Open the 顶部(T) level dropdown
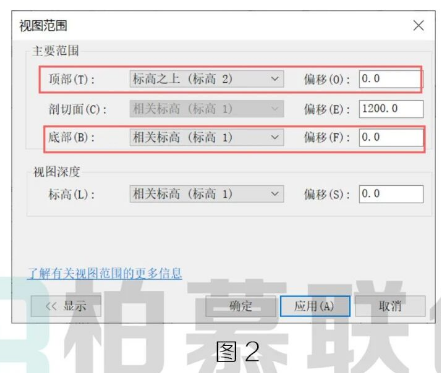441x373 pixels. tap(207, 79)
